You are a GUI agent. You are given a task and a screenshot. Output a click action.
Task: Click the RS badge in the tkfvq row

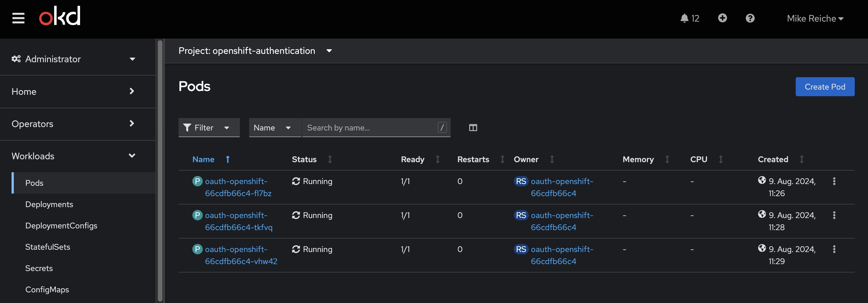[x=521, y=215]
